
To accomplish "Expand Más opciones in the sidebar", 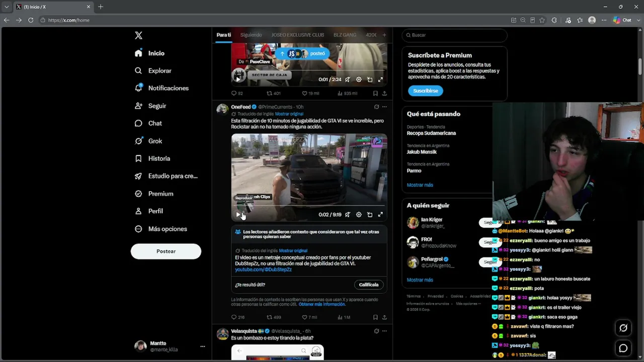I will [161, 229].
